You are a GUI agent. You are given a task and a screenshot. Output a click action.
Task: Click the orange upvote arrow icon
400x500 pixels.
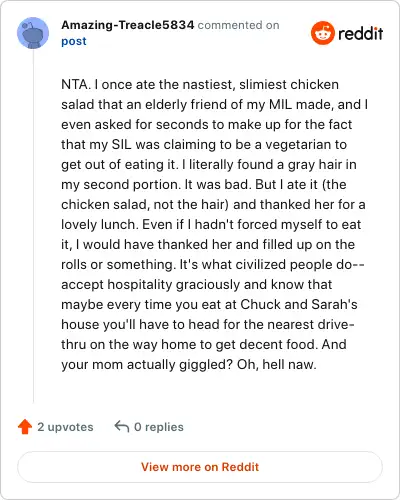point(25,427)
